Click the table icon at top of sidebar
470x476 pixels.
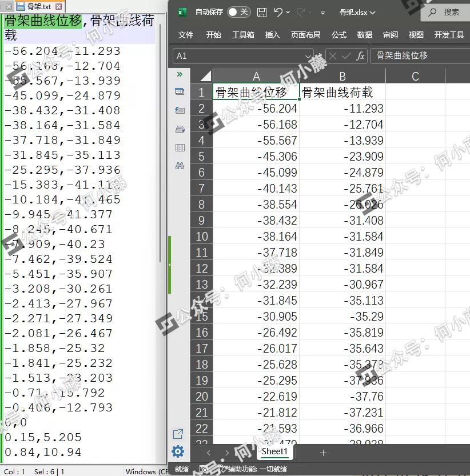pyautogui.click(x=180, y=91)
